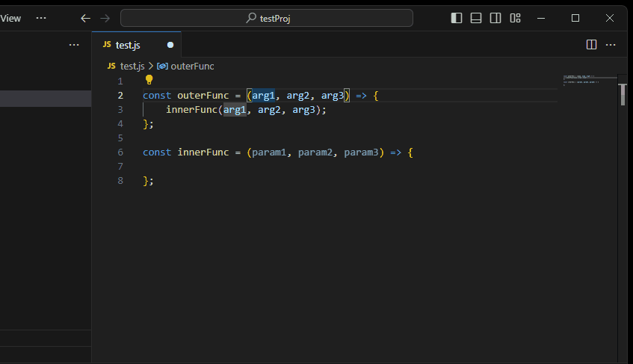The height and width of the screenshot is (364, 633).
Task: Click param2 on line 6
Action: pos(315,152)
